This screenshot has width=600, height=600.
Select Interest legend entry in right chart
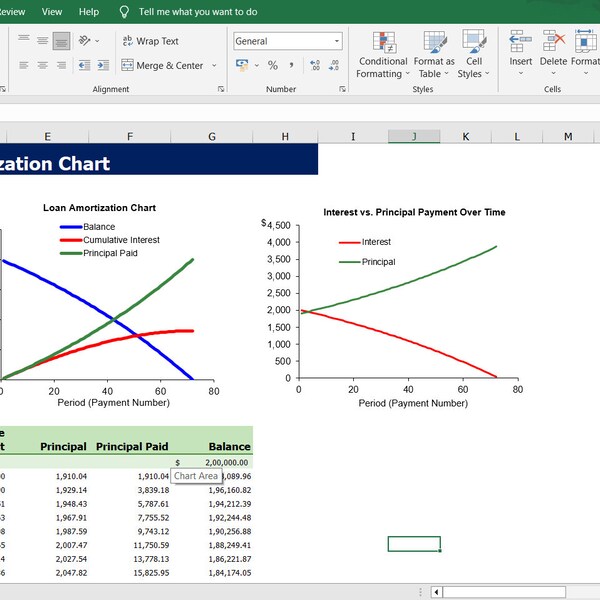[365, 242]
